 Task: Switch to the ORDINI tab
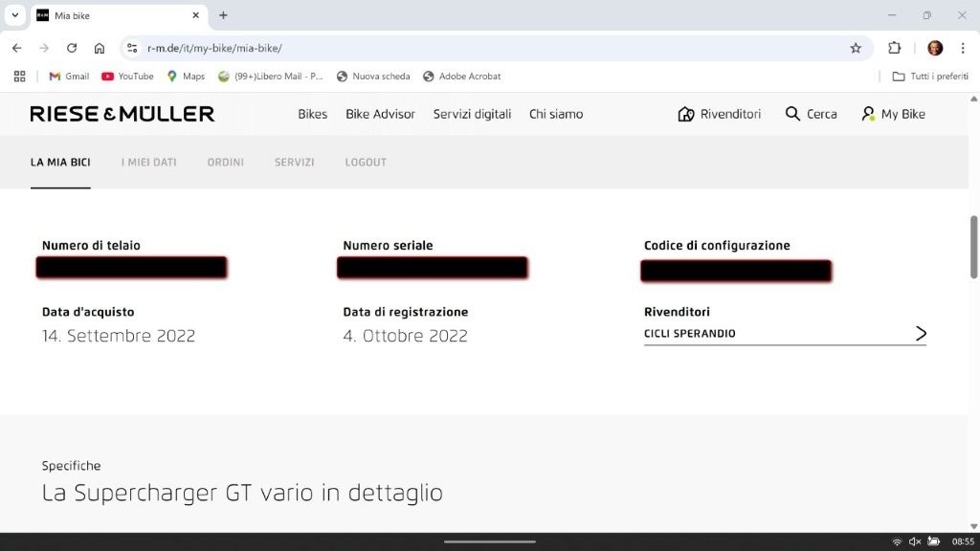[226, 163]
